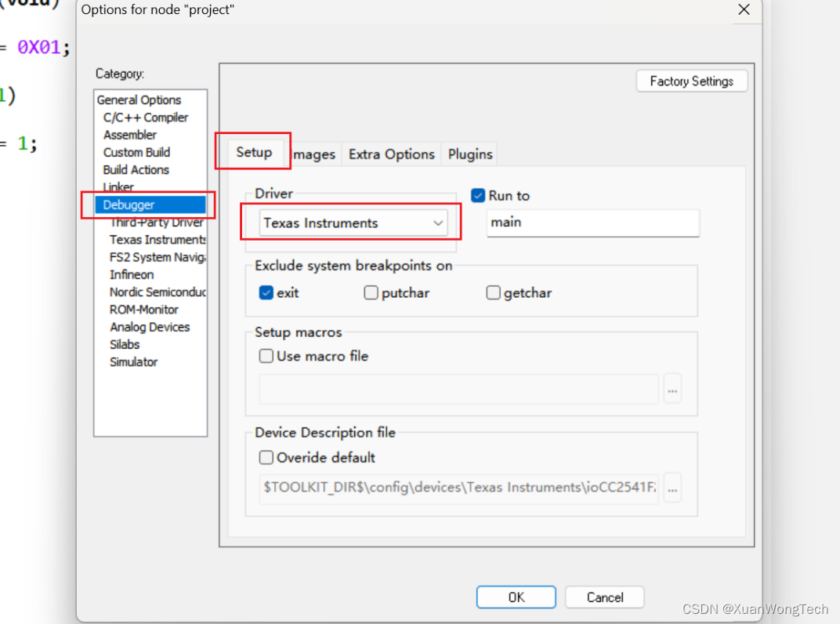Viewport: 840px width, 624px height.
Task: Enable the getchar checkbox
Action: click(x=493, y=292)
